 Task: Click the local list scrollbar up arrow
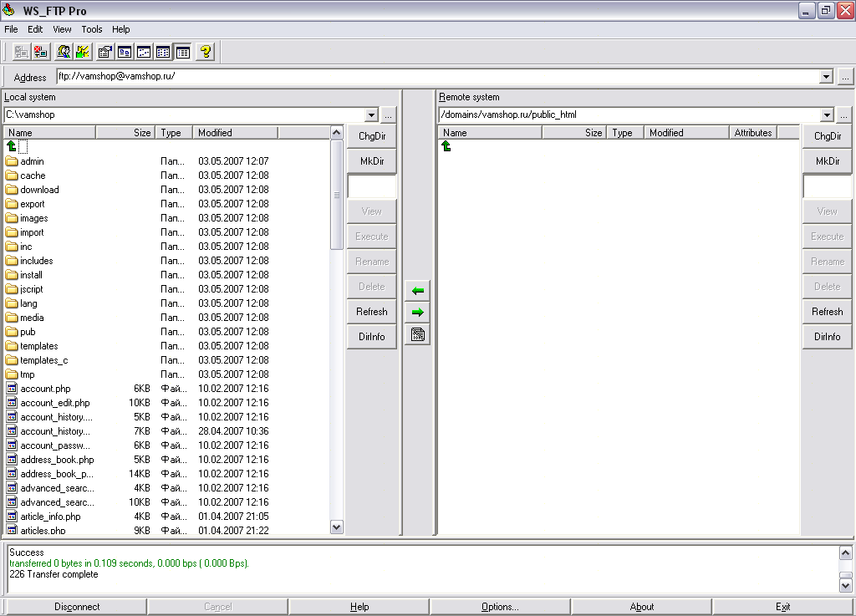[x=336, y=133]
